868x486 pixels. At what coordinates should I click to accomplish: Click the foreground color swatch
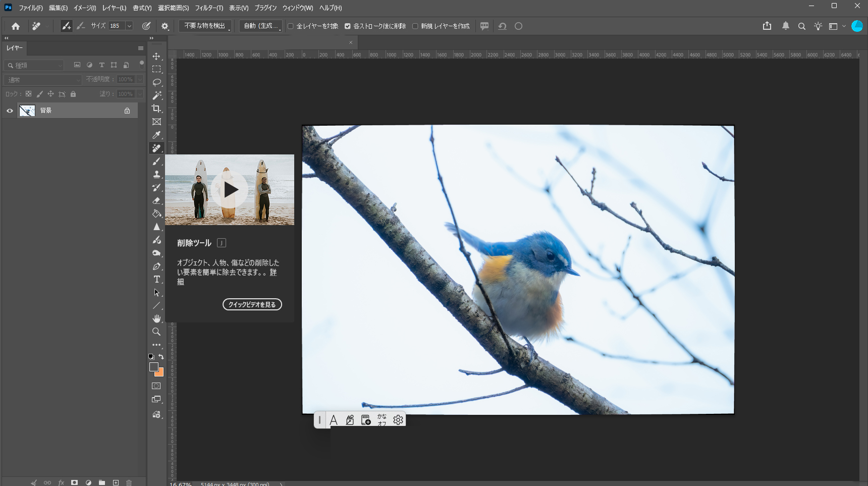click(154, 367)
